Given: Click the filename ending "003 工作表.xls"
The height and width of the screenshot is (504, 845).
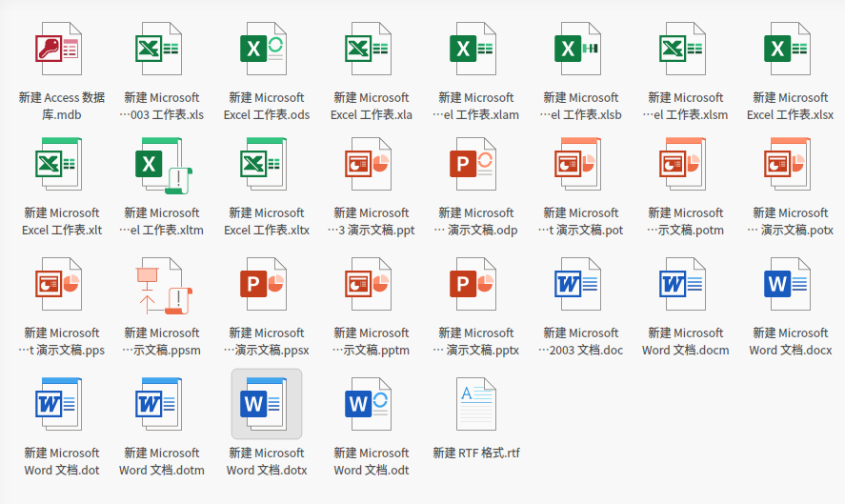Looking at the screenshot, I should pyautogui.click(x=162, y=115).
